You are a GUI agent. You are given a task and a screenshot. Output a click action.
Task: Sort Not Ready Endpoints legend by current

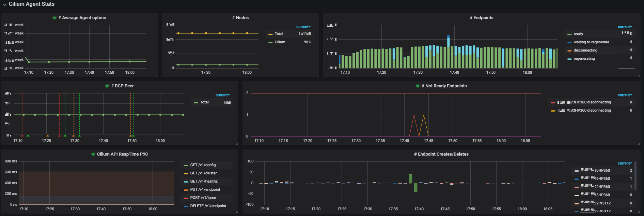pos(625,95)
